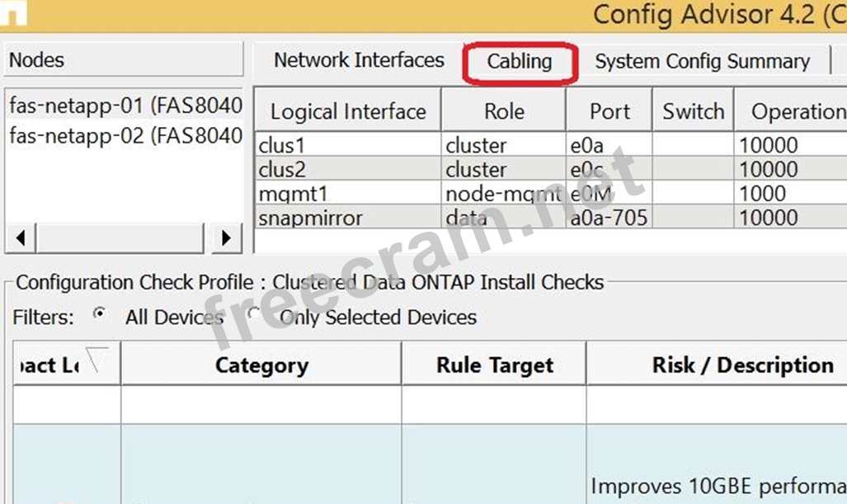Open the System Config Summary tab

(x=702, y=62)
